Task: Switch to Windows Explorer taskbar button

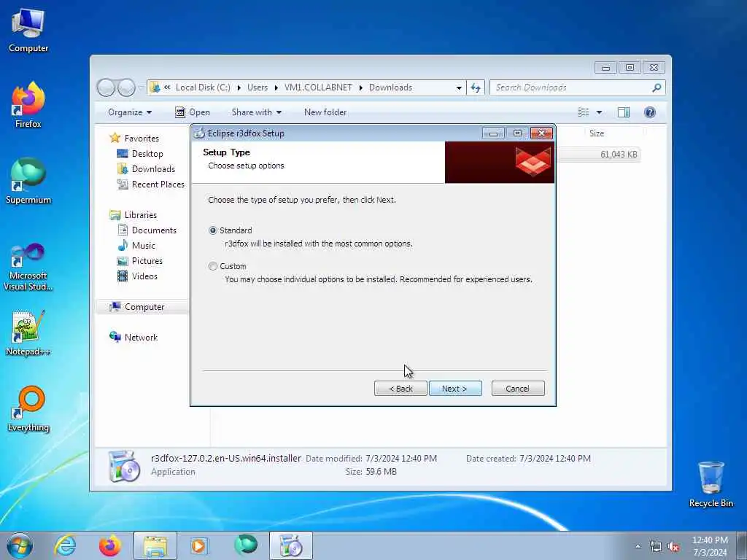Action: (x=155, y=545)
